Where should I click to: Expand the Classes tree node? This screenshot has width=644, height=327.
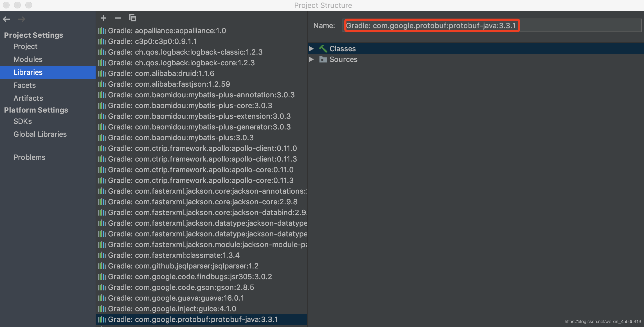click(313, 49)
